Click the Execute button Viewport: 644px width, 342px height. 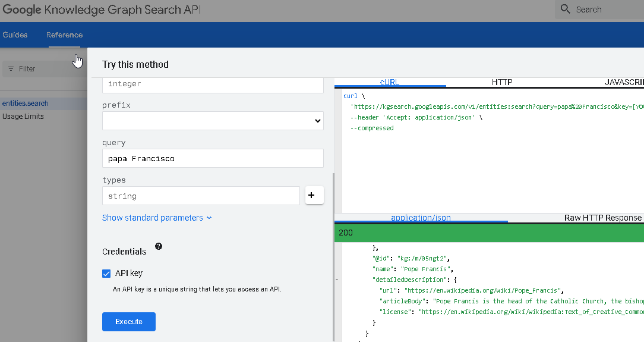point(129,322)
